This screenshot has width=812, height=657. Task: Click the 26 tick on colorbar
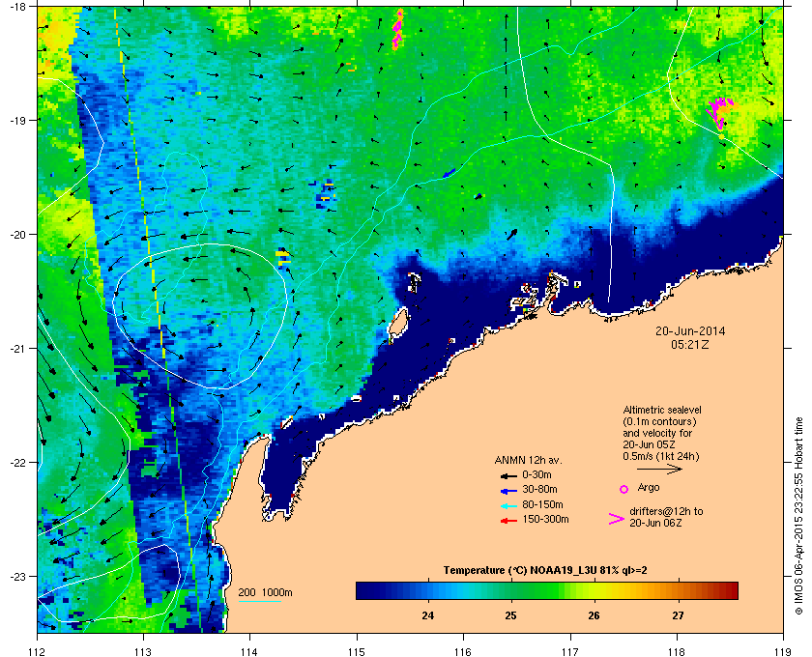click(594, 615)
